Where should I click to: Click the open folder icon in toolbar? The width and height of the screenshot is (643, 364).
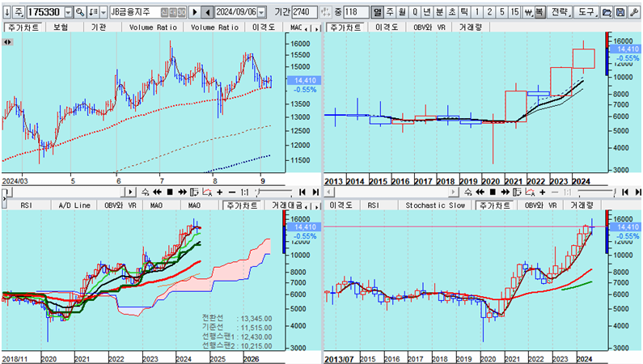coord(607,12)
